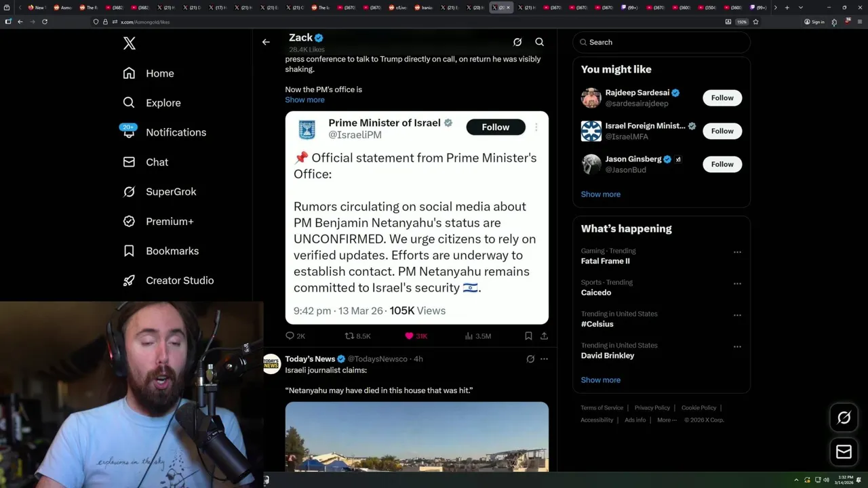Open the Prime Minister of Israel profile avatar
Screen dimensions: 868x488
point(307,128)
